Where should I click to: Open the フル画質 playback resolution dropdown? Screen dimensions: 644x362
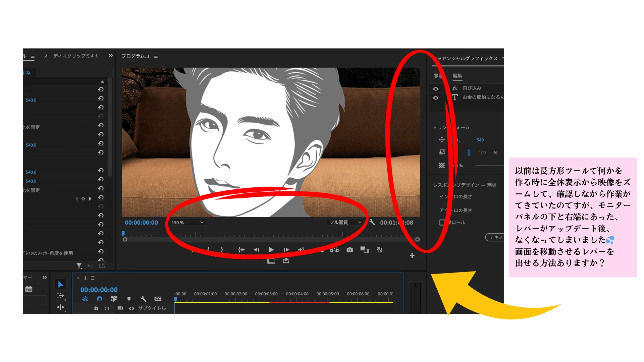pos(345,222)
